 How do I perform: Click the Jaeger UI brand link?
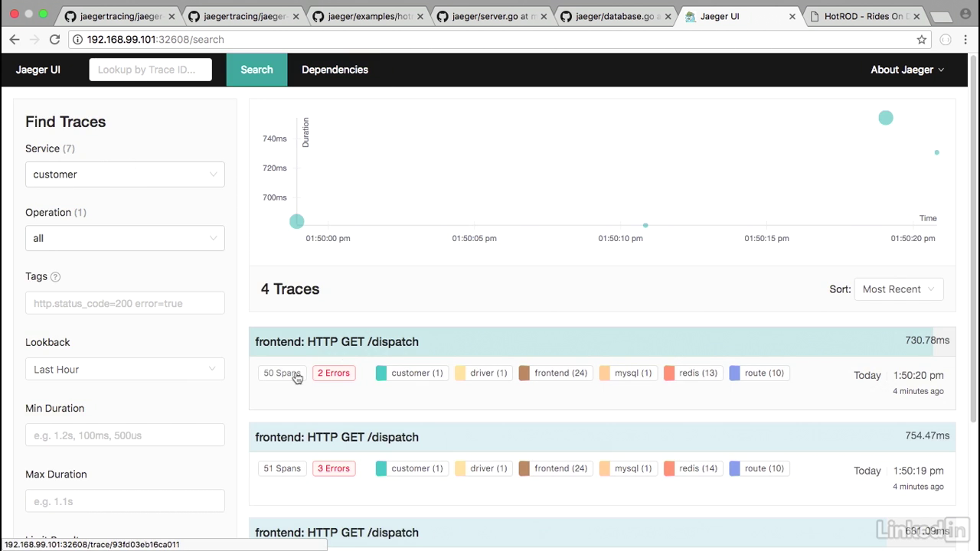tap(38, 70)
